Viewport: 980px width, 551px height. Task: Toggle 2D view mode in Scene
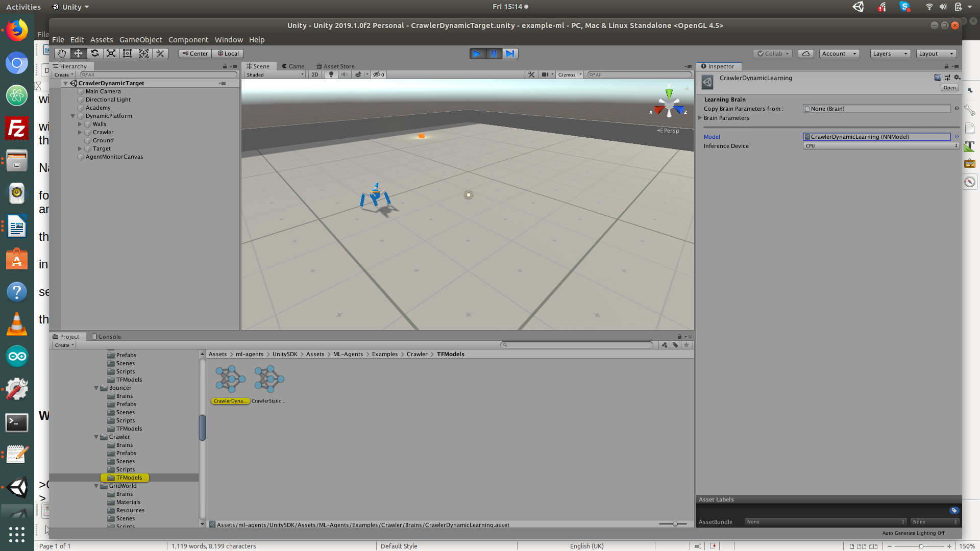pos(315,74)
